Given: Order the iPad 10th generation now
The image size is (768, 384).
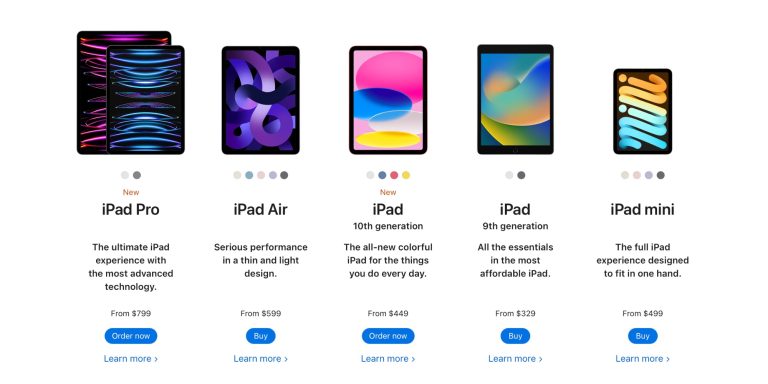Looking at the screenshot, I should coord(388,336).
